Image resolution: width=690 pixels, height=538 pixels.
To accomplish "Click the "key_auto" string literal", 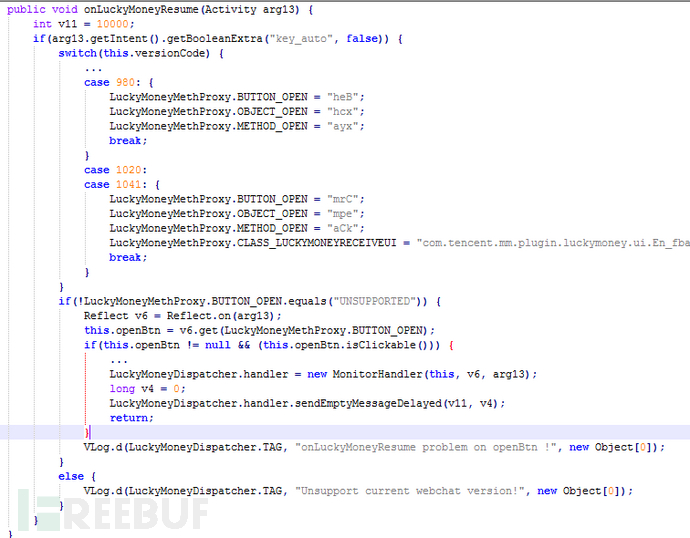I will [301, 39].
